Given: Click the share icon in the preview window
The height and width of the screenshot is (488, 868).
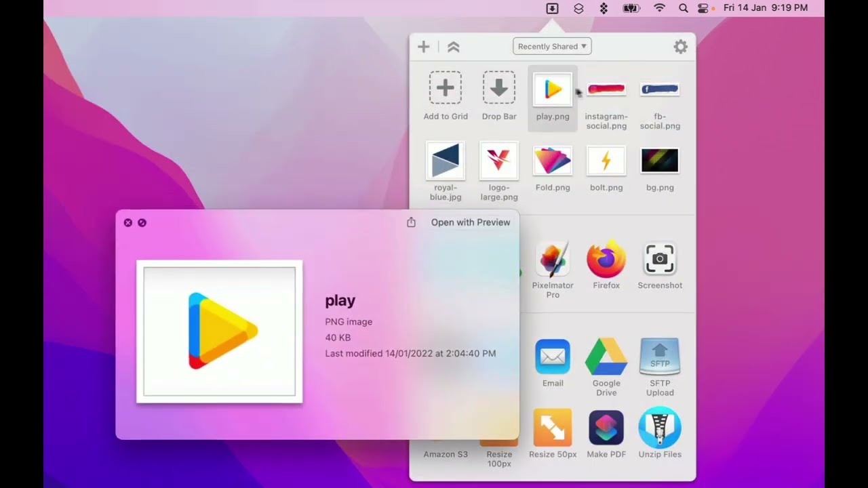Looking at the screenshot, I should 411,222.
